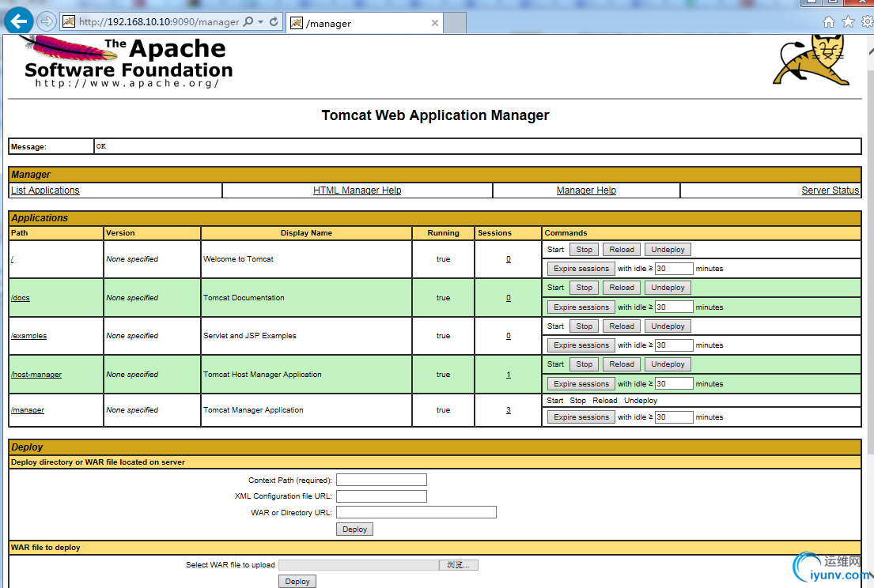Viewport: 874px width, 588px height.
Task: Click the browser forward arrow button
Action: click(47, 22)
